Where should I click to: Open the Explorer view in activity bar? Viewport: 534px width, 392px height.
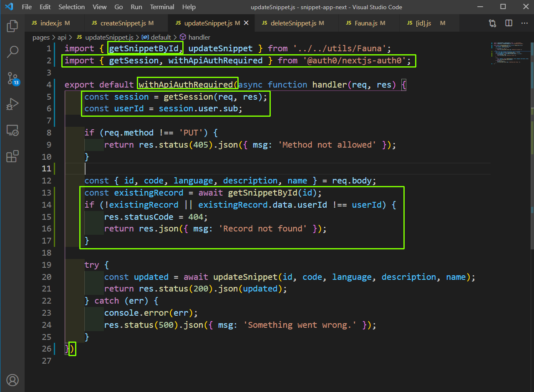coord(13,26)
